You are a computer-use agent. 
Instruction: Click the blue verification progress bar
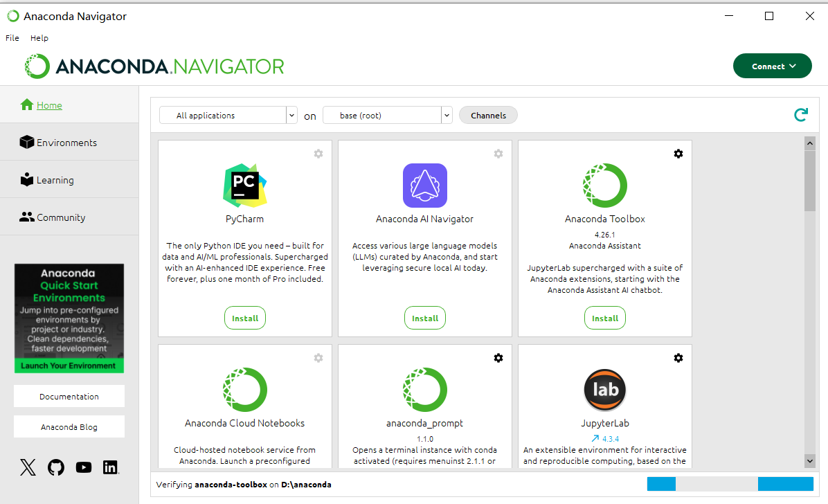(x=730, y=484)
